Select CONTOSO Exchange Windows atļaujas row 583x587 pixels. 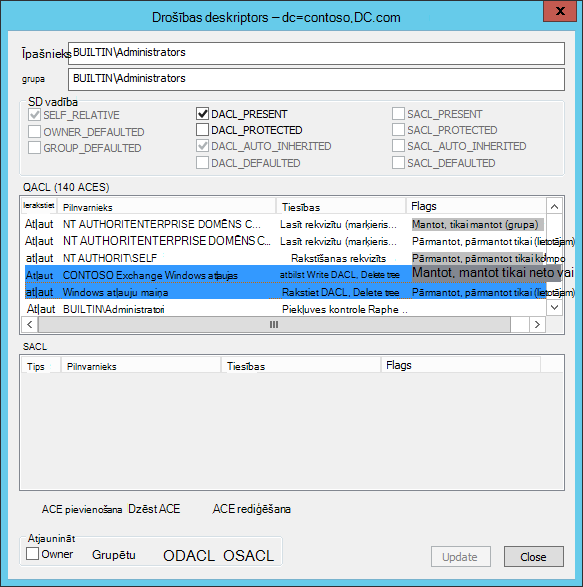click(285, 275)
